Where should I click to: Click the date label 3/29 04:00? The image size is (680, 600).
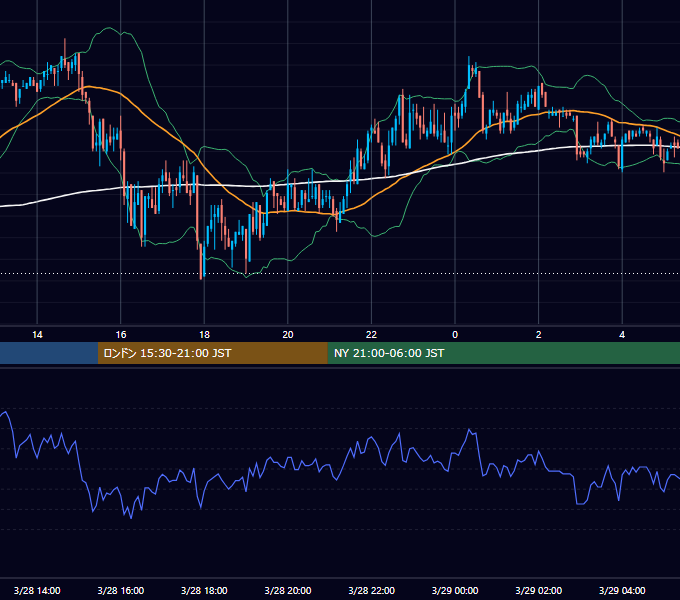tap(622, 590)
